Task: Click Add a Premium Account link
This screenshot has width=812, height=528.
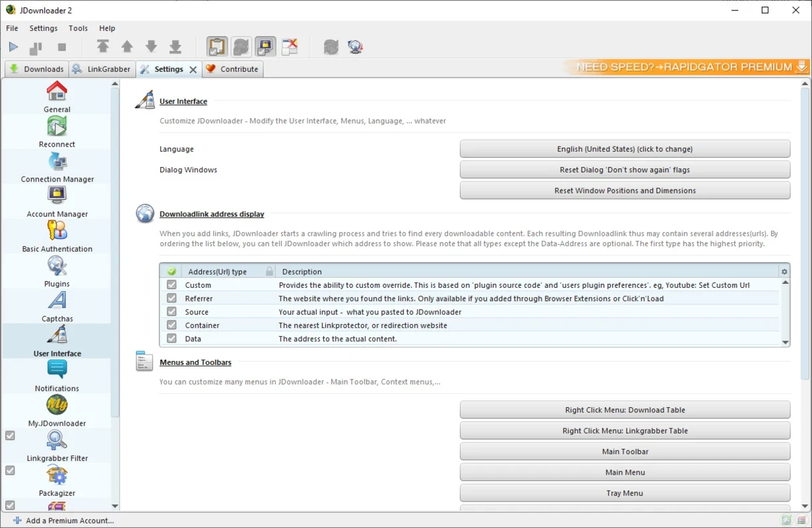Action: 63,520
